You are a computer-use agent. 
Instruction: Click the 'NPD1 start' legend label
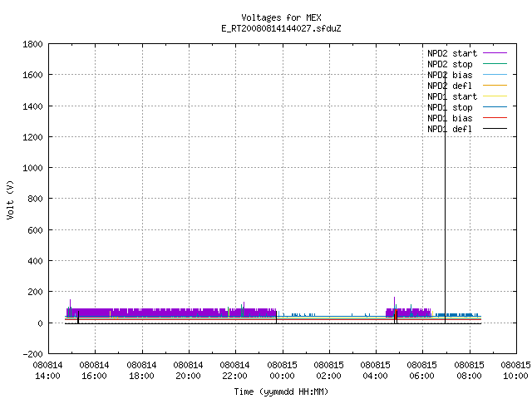[452, 96]
